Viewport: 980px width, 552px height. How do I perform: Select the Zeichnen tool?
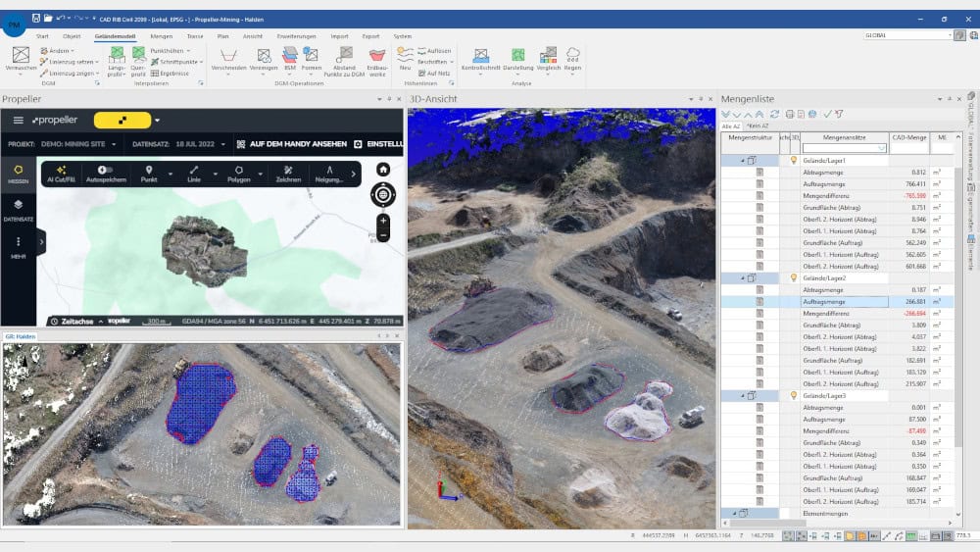[x=288, y=174]
